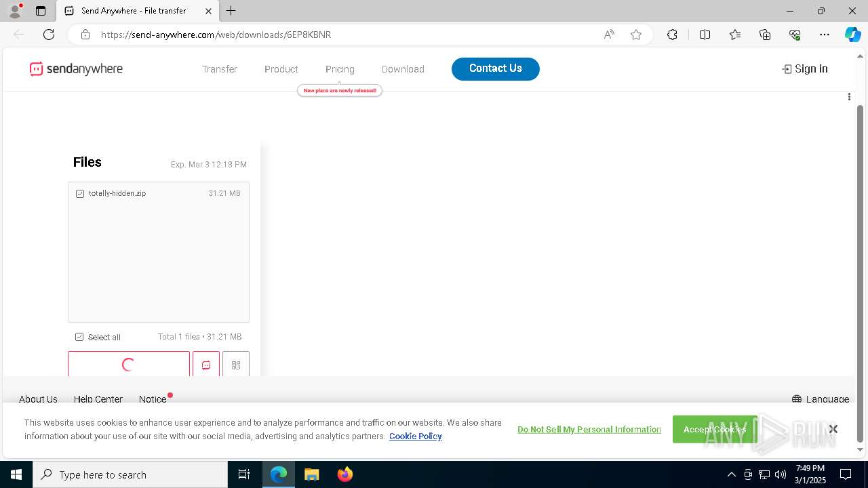Open a new browser tab

tap(231, 11)
